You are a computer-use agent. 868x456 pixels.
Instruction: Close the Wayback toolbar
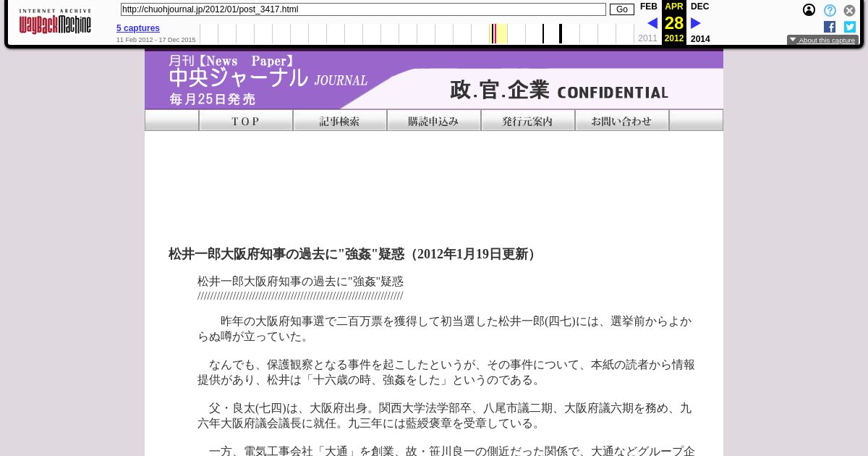[850, 10]
